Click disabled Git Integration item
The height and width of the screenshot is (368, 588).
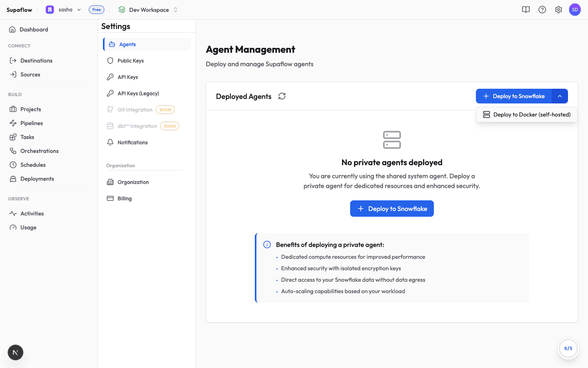[x=147, y=110]
